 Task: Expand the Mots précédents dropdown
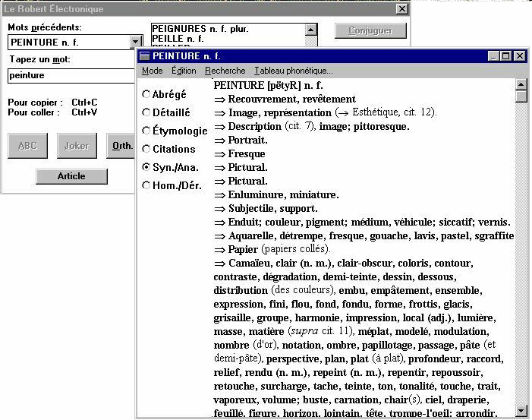coord(135,43)
